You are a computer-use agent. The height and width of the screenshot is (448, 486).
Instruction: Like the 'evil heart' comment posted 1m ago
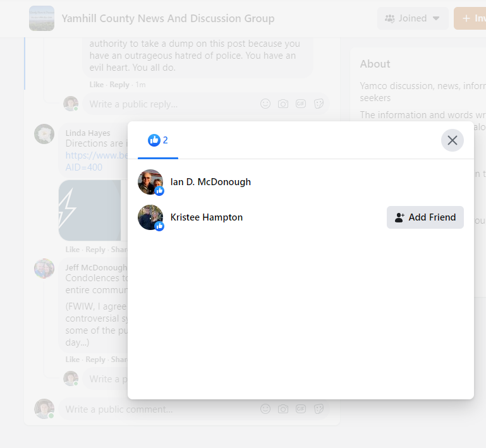pos(97,85)
